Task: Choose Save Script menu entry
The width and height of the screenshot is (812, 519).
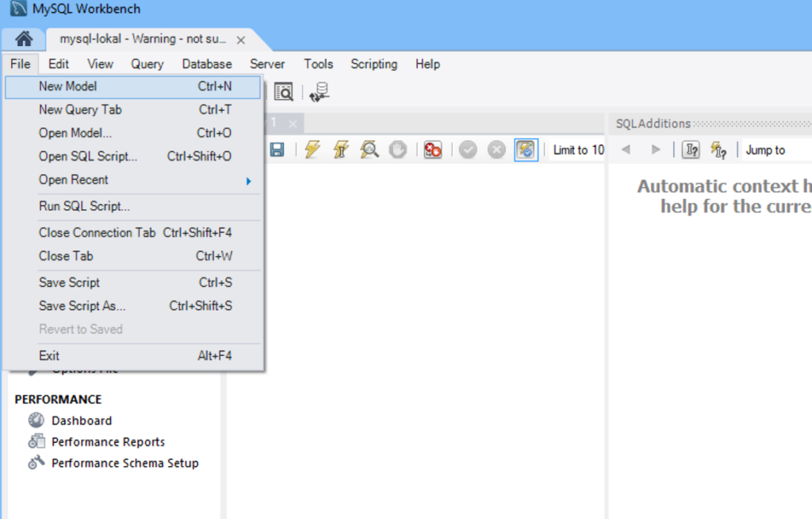Action: [133, 283]
